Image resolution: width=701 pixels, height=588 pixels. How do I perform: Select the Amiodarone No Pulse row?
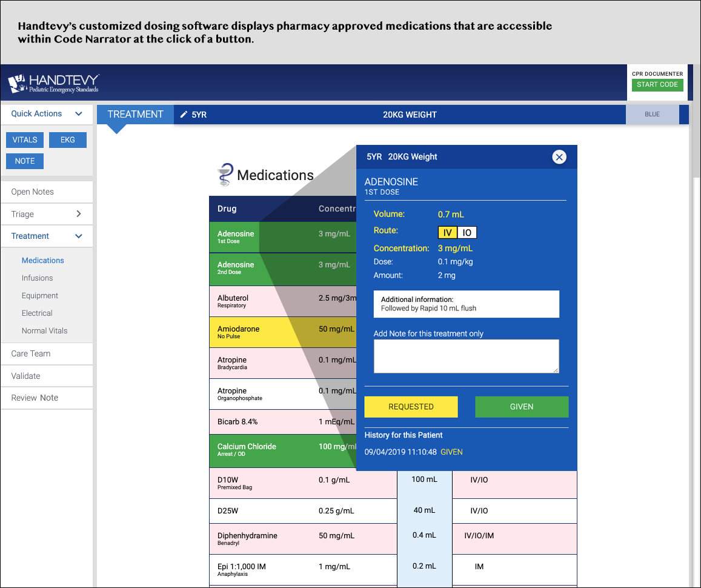[x=282, y=332]
